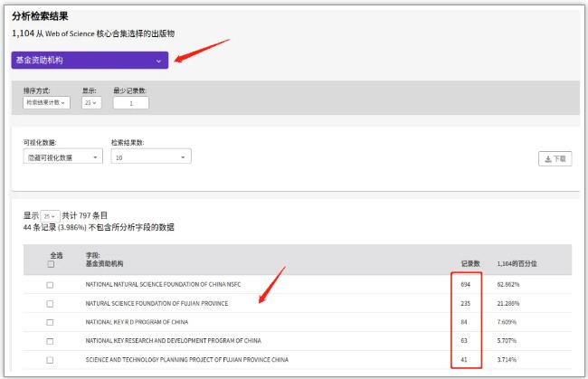The image size is (588, 379).
Task: Select checkbox for Natural Science Foundation of Fujian
Action: [x=51, y=303]
